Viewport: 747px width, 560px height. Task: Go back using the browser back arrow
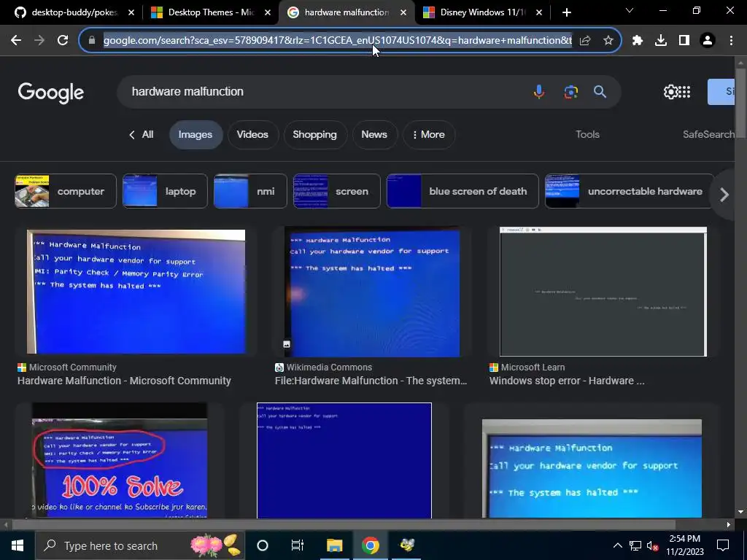click(x=16, y=41)
